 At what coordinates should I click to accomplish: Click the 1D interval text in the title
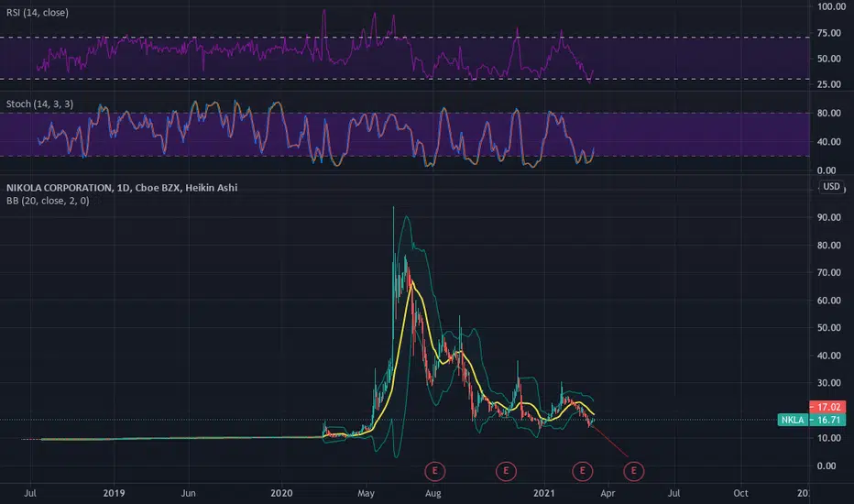coord(124,188)
